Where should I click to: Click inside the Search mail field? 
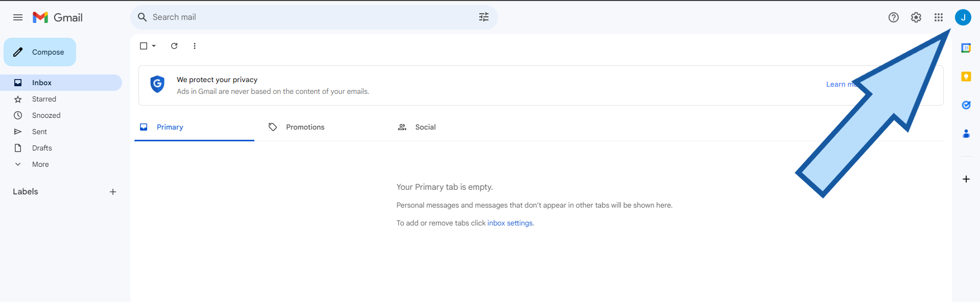307,17
